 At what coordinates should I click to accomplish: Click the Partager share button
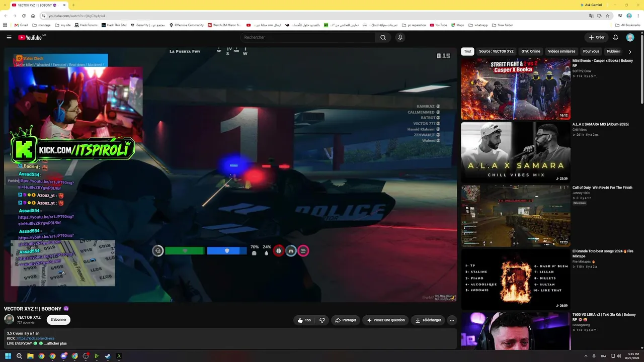pyautogui.click(x=346, y=320)
